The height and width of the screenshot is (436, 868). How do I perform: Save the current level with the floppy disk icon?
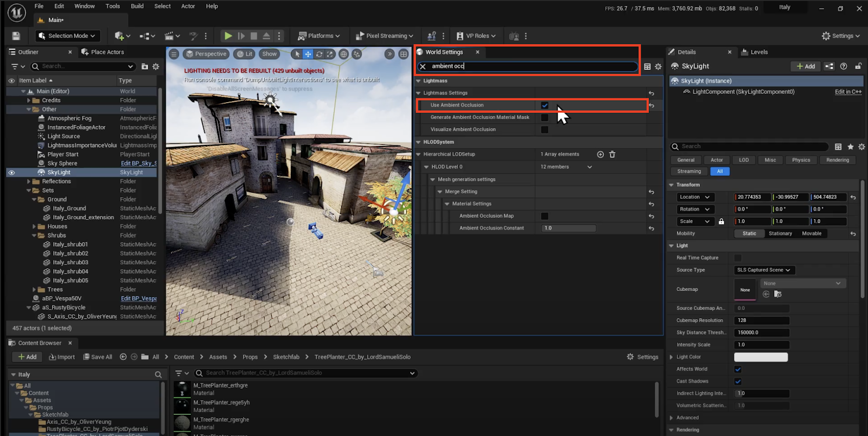[16, 36]
